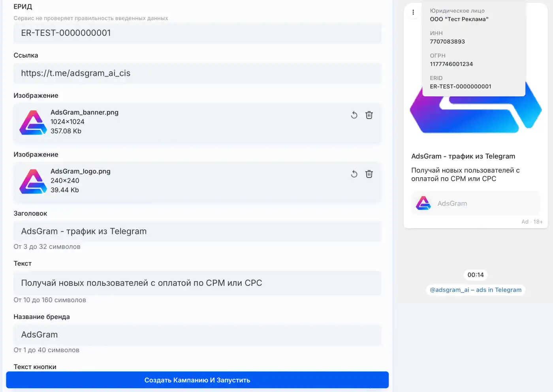Click the 00:14 timer badge
Image resolution: width=553 pixels, height=392 pixels.
476,275
